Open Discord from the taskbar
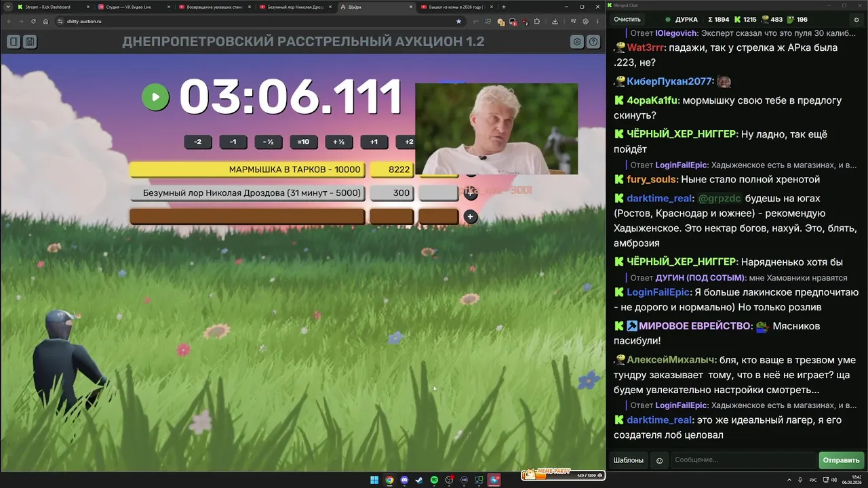Image resolution: width=868 pixels, height=488 pixels. click(x=404, y=480)
